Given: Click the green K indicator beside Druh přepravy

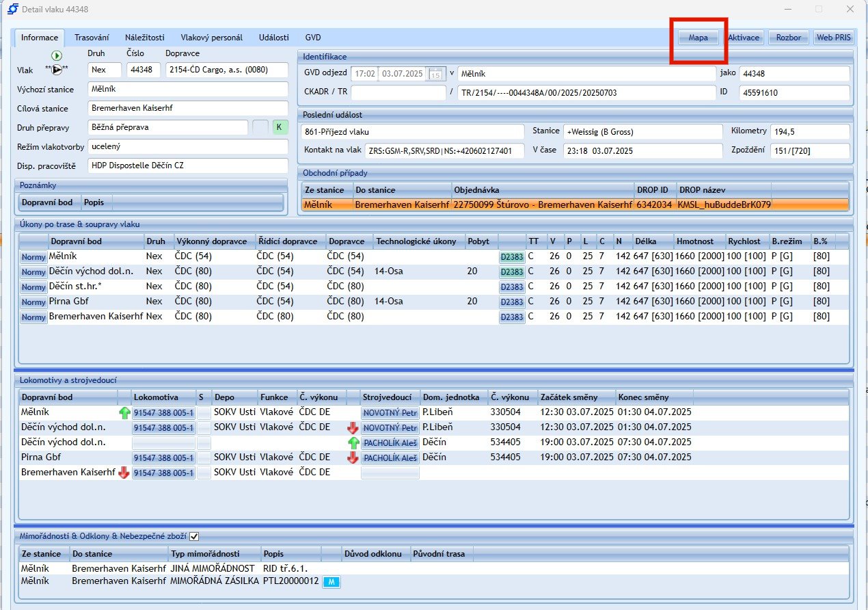Looking at the screenshot, I should click(x=280, y=127).
